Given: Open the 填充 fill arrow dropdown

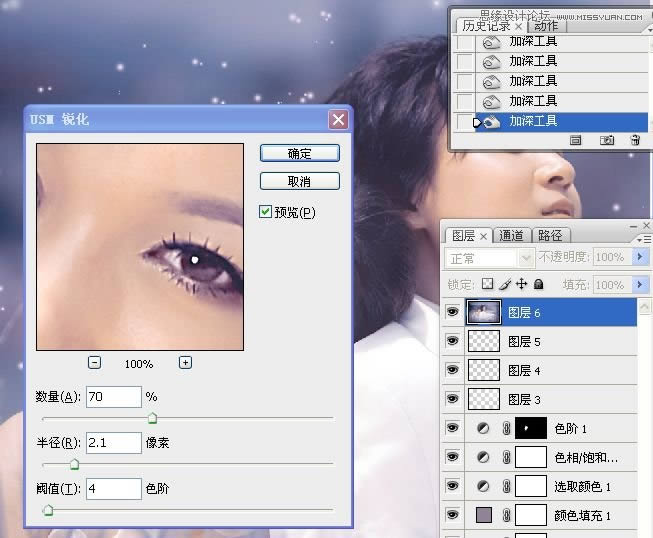Looking at the screenshot, I should click(x=639, y=285).
